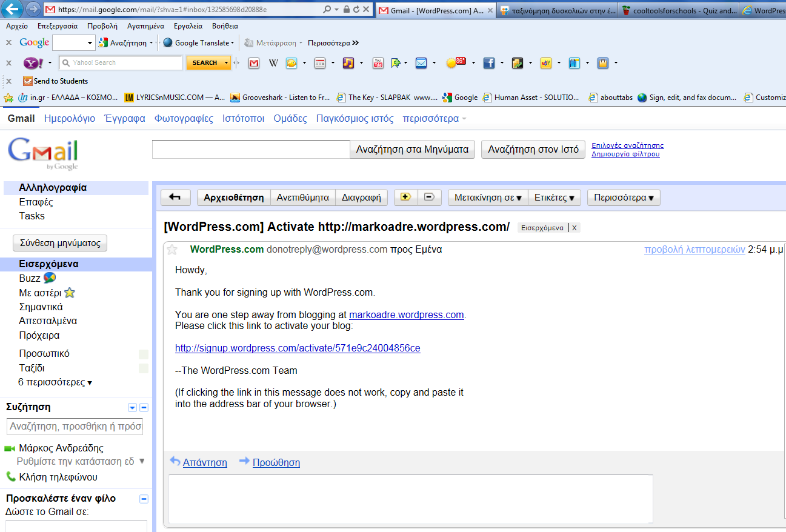Click in the reply text area

coord(411,499)
